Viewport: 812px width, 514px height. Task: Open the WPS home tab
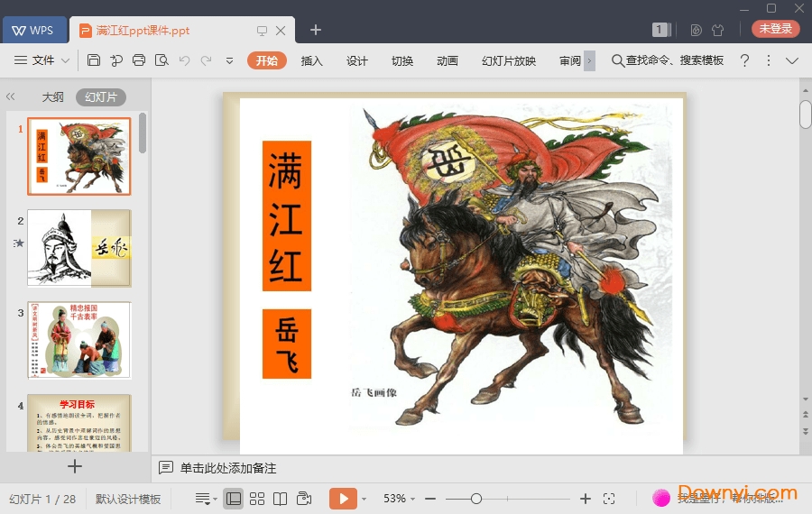[33, 30]
